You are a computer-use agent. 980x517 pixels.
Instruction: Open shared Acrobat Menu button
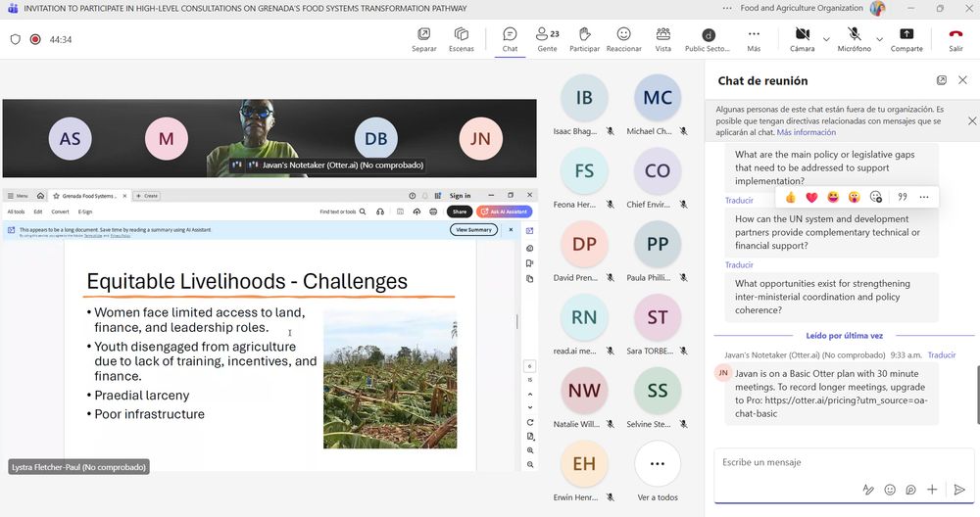18,196
